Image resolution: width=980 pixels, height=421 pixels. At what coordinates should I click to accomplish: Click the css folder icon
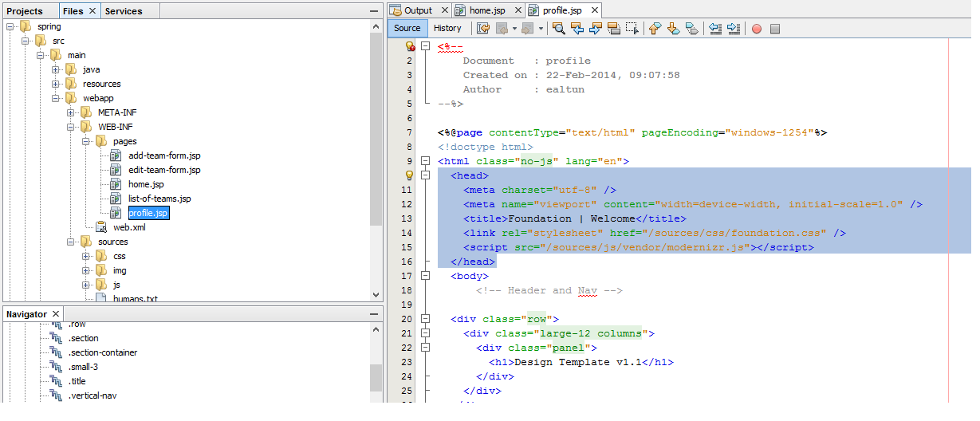point(101,256)
